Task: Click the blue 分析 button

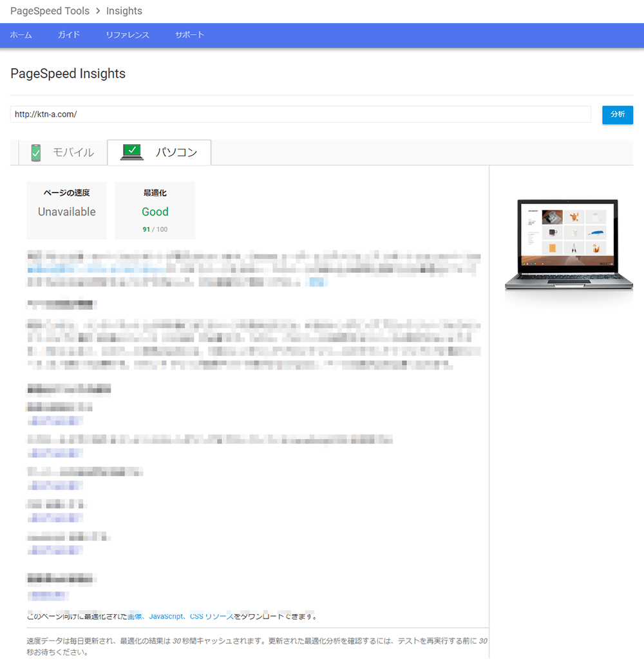Action: tap(618, 115)
